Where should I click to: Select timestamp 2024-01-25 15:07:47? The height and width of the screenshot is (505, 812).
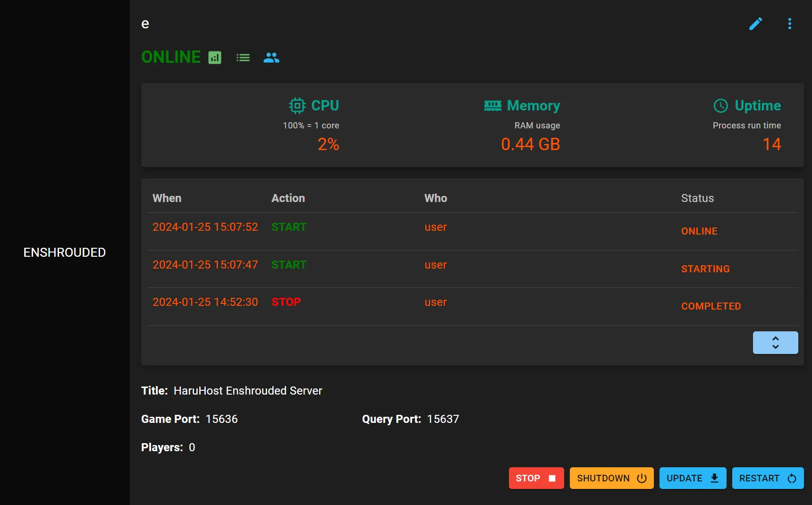tap(205, 265)
